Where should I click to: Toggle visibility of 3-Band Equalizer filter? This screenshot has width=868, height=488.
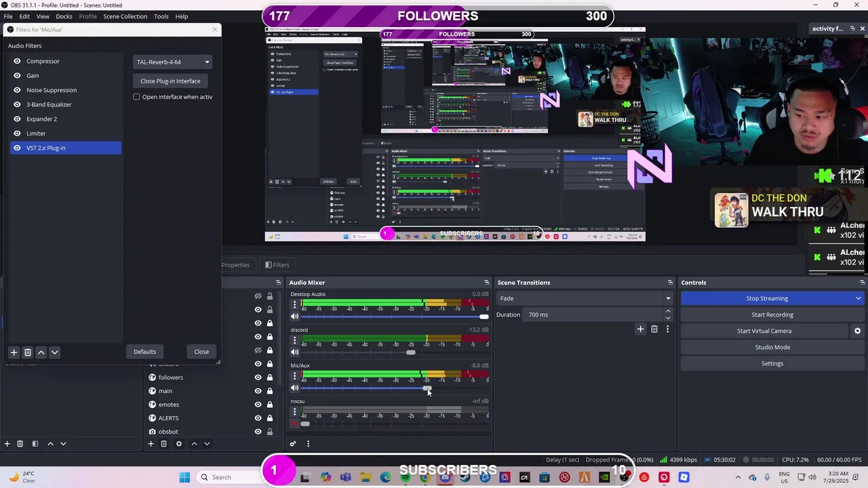point(17,104)
